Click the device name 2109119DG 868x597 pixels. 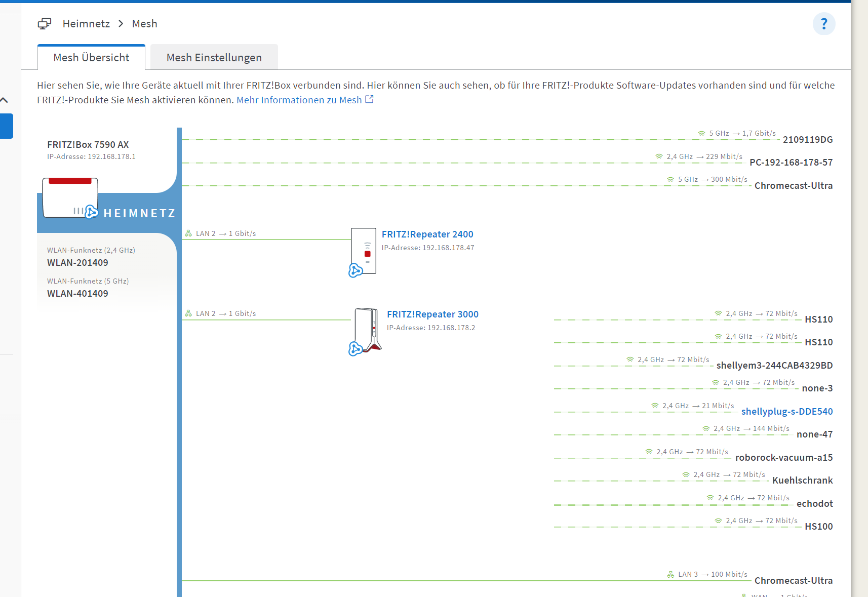pos(808,140)
